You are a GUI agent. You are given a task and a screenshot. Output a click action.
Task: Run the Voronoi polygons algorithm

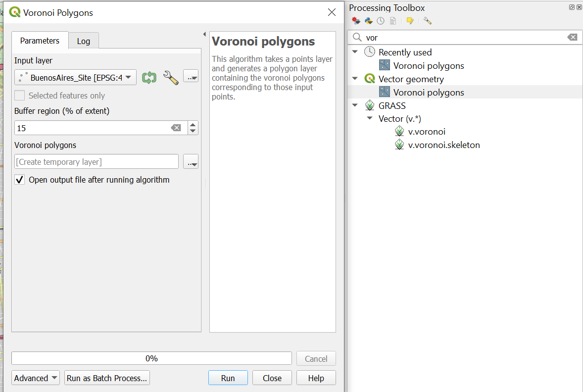coord(228,378)
